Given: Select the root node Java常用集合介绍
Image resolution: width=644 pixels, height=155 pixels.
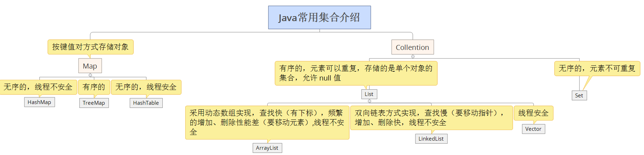Looking at the screenshot, I should (x=319, y=17).
